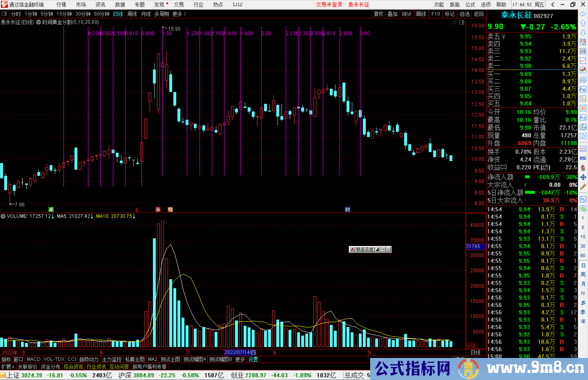This screenshot has height=380, width=588.
Task: Toggle the chart window restore icon top-right
Action: [462, 22]
